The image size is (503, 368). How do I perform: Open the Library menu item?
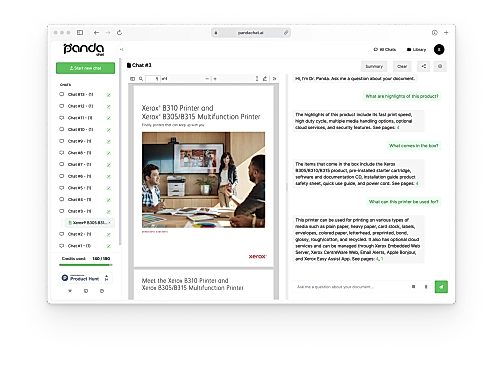[416, 49]
